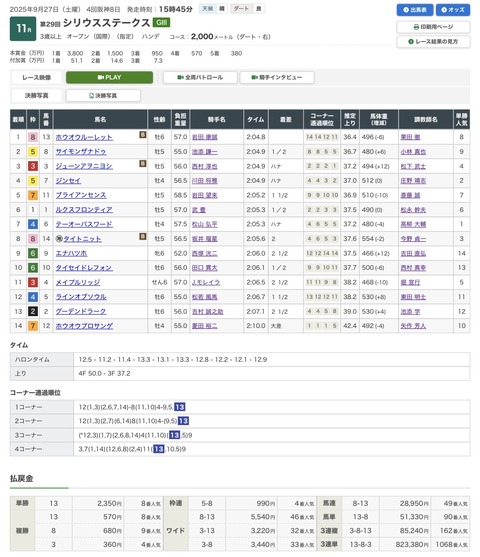Viewport: 480px width, 557px height.
Task: Click the pink frame 8 swatch for horse 13
Action: tap(33, 137)
